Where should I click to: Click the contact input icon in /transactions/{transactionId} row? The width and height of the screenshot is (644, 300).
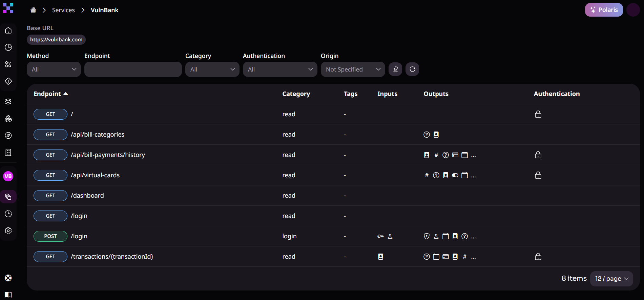(x=380, y=257)
